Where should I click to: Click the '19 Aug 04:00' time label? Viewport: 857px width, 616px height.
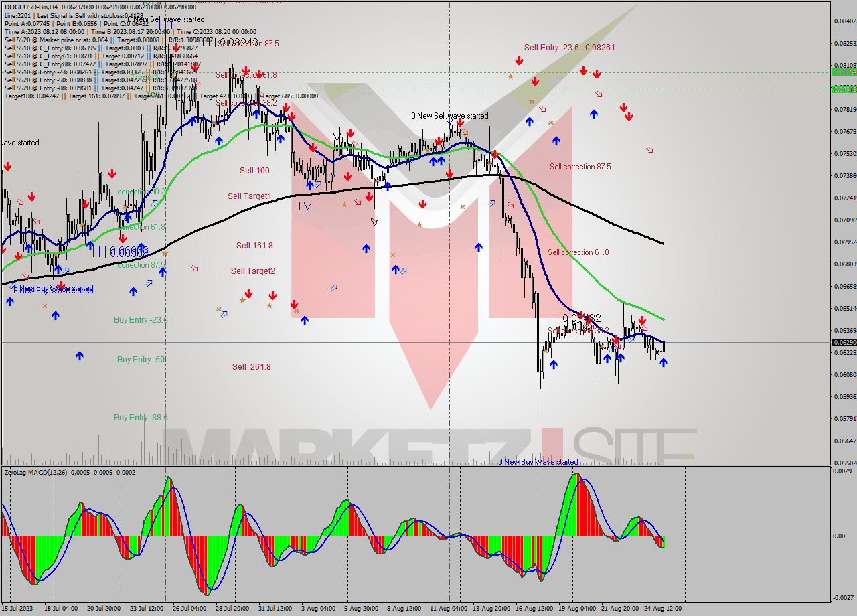tap(577, 609)
